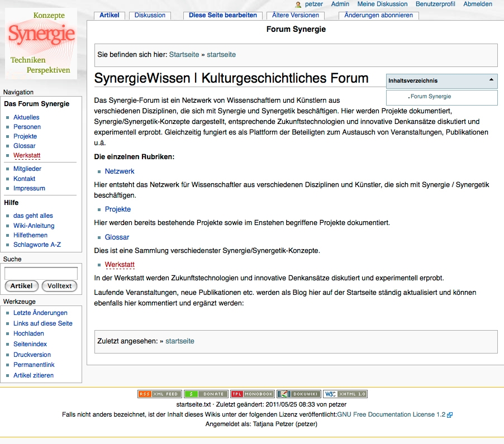Screen dimensions: 504x444
Task: Open the Diese Seite bearbeiten tab
Action: [x=223, y=15]
